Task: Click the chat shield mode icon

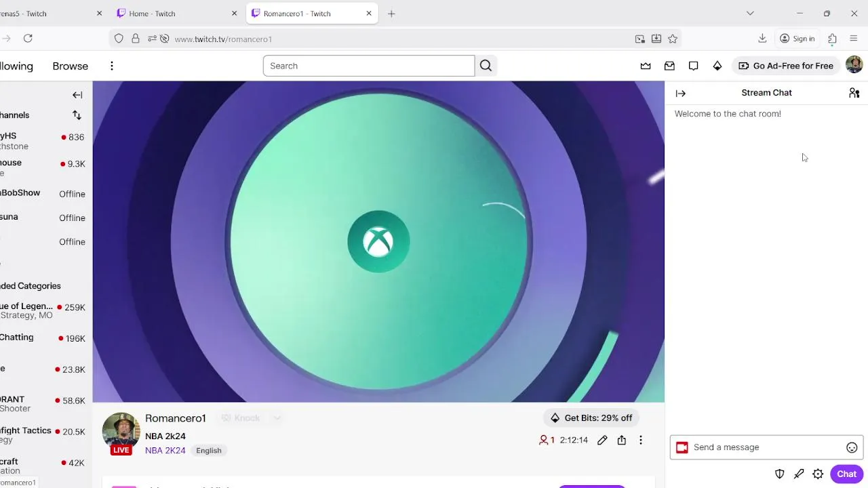Action: [x=780, y=474]
